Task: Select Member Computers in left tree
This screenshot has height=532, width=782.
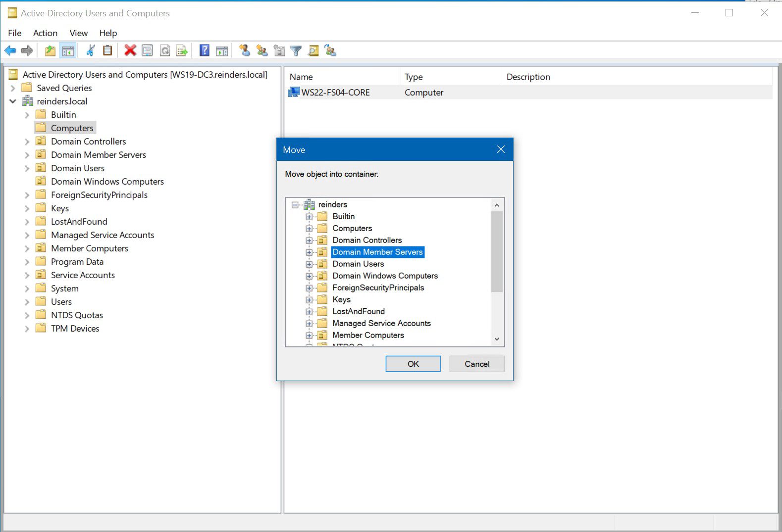Action: click(x=90, y=248)
